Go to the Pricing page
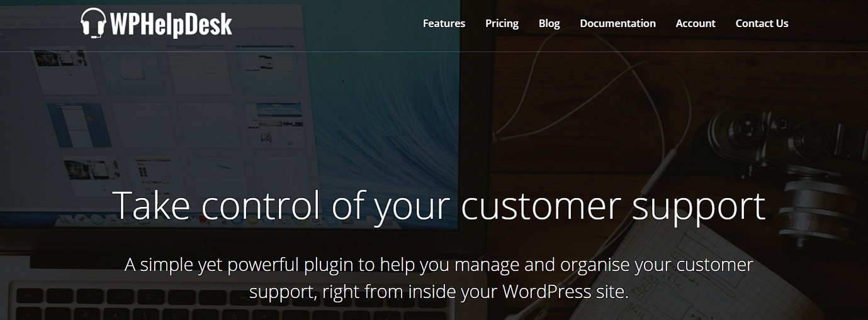The width and height of the screenshot is (868, 320). point(502,23)
